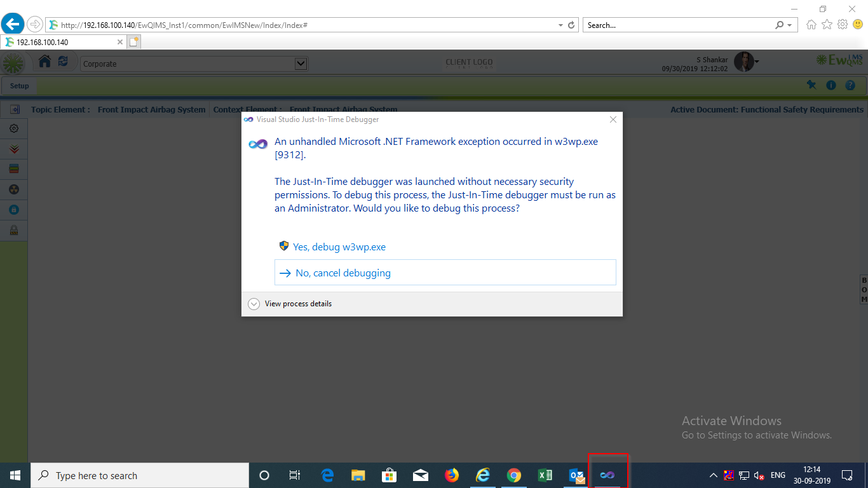Open Firefox from taskbar
The image size is (868, 488).
(452, 475)
